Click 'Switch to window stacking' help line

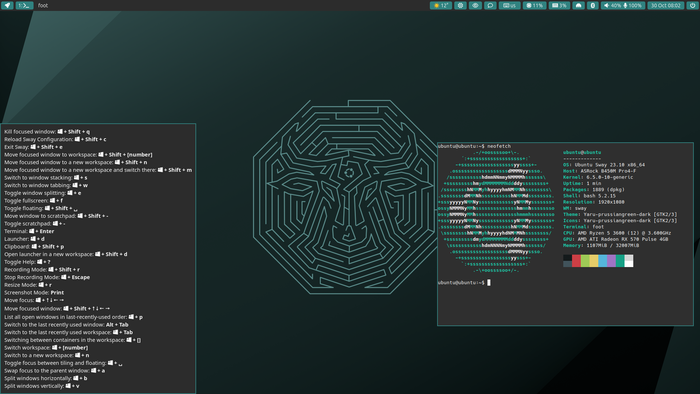point(46,178)
